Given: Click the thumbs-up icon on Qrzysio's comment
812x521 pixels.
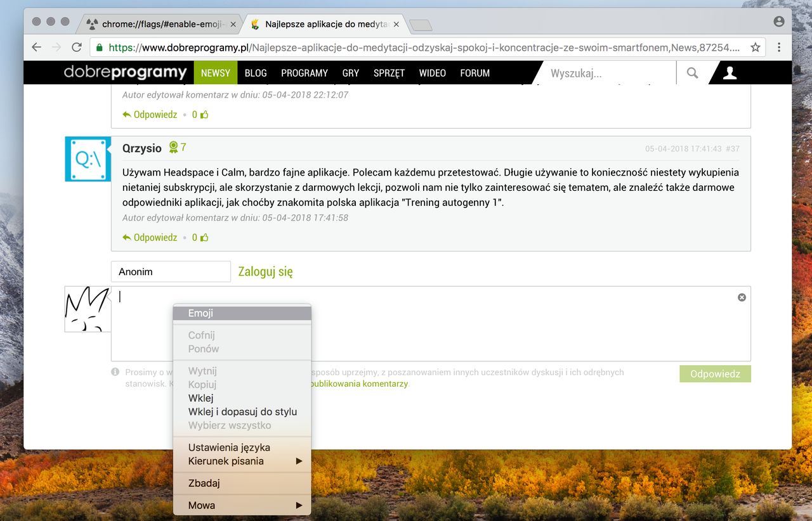Looking at the screenshot, I should click(x=204, y=238).
